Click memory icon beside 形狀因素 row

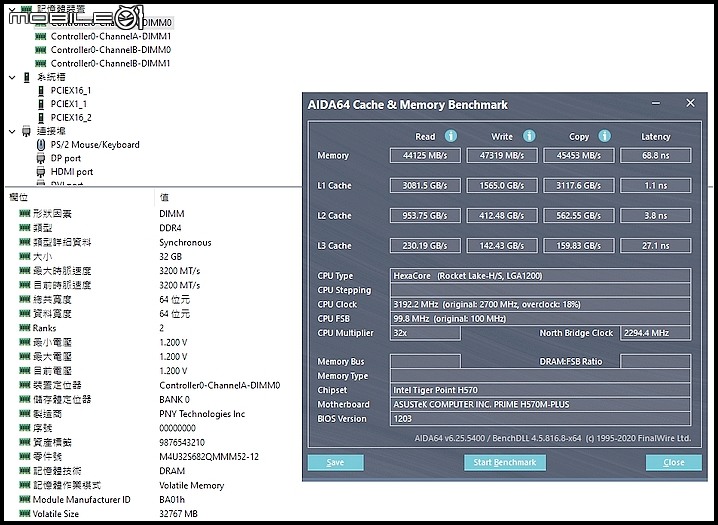(x=25, y=213)
